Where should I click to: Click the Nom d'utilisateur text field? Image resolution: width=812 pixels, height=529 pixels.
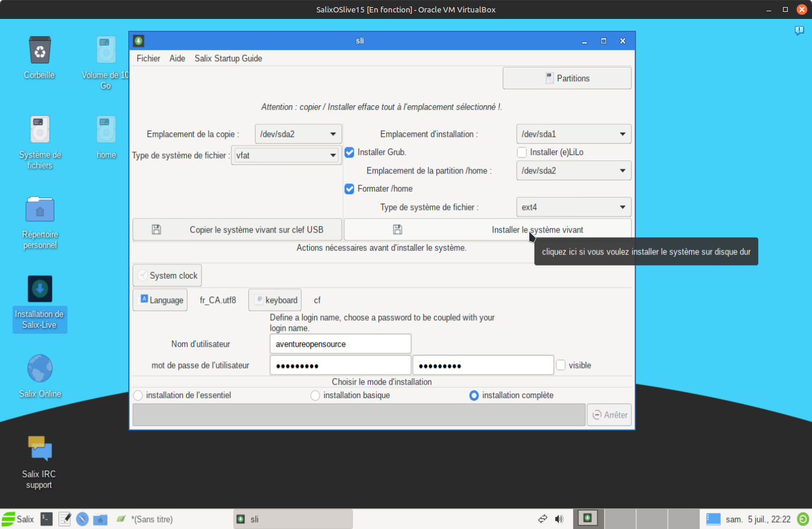[340, 344]
